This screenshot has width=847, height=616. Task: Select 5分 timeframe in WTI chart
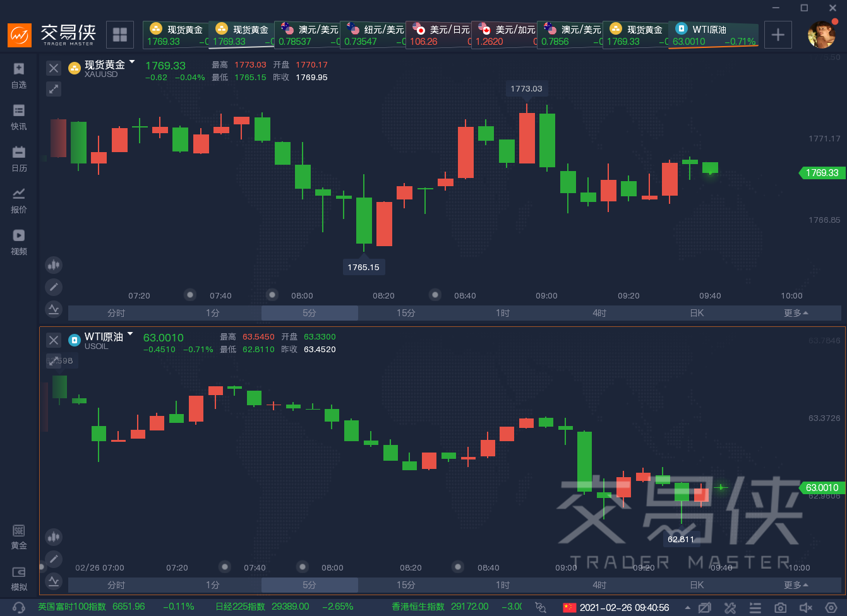coord(309,585)
